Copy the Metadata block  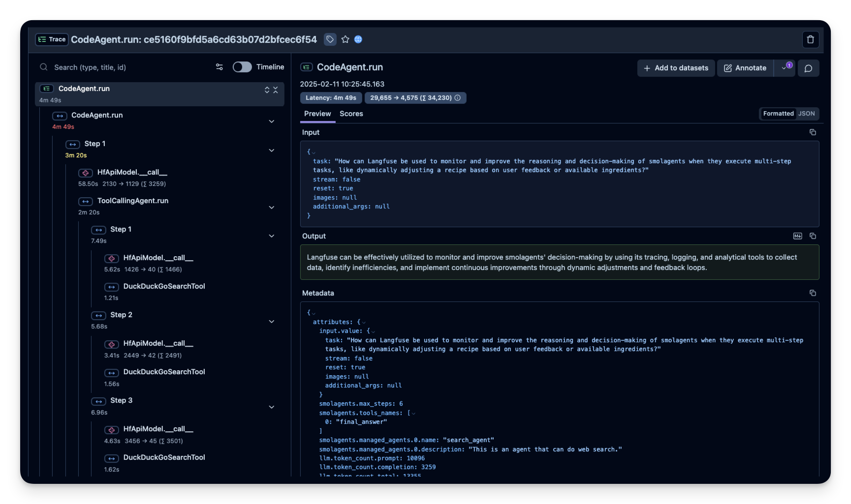(x=813, y=293)
